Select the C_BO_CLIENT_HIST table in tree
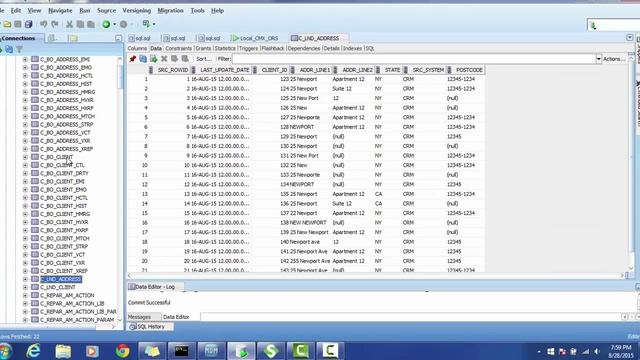Screen dimensions: 640x360 click(63, 206)
